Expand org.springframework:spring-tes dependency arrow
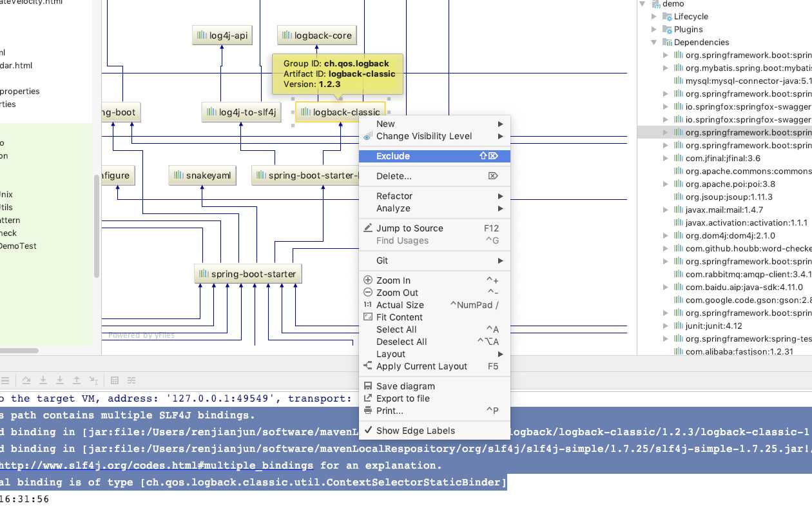This screenshot has height=508, width=812. (x=666, y=339)
